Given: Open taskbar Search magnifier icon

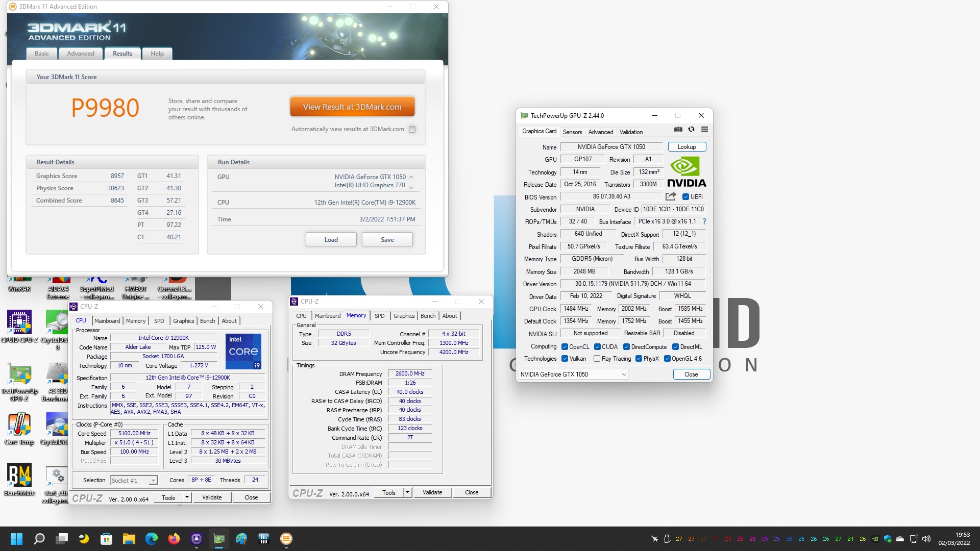Looking at the screenshot, I should click(x=39, y=539).
